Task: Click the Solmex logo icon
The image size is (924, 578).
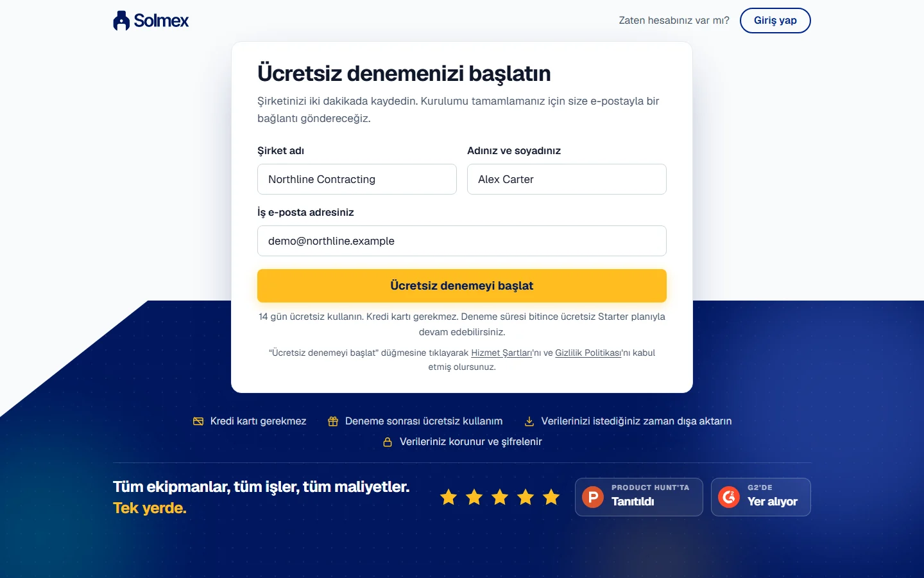Action: (121, 21)
